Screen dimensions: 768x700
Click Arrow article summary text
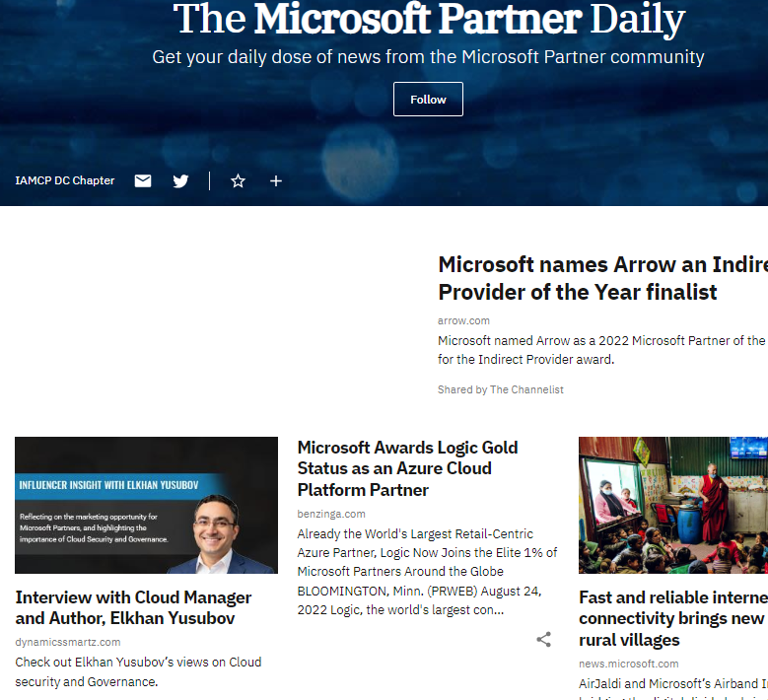tap(601, 350)
